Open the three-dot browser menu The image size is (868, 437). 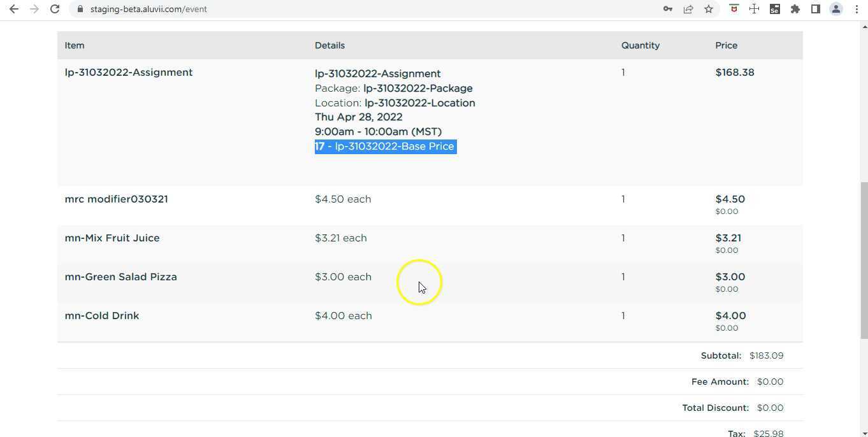pos(857,9)
